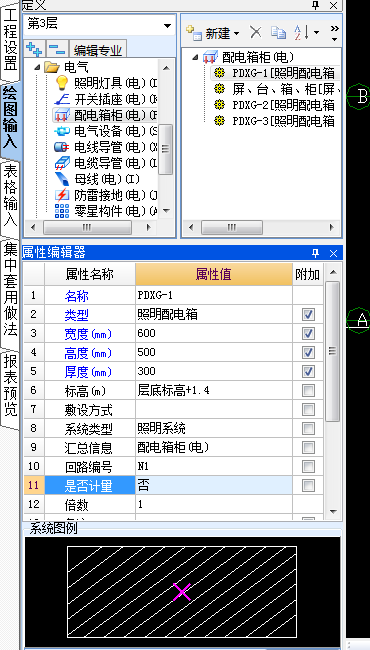Toggle 附加 checkbox for 系统类型 row
370x650 pixels.
(x=308, y=428)
